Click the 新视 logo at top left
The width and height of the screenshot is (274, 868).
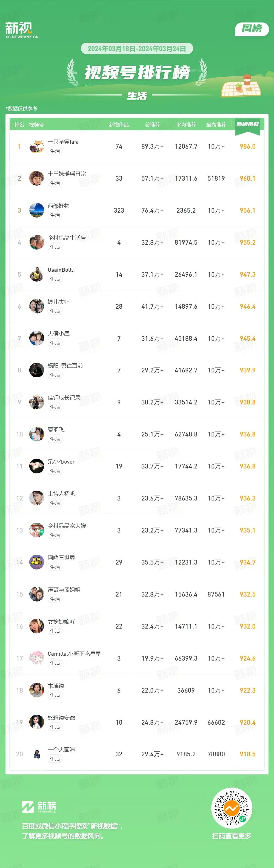pyautogui.click(x=22, y=30)
